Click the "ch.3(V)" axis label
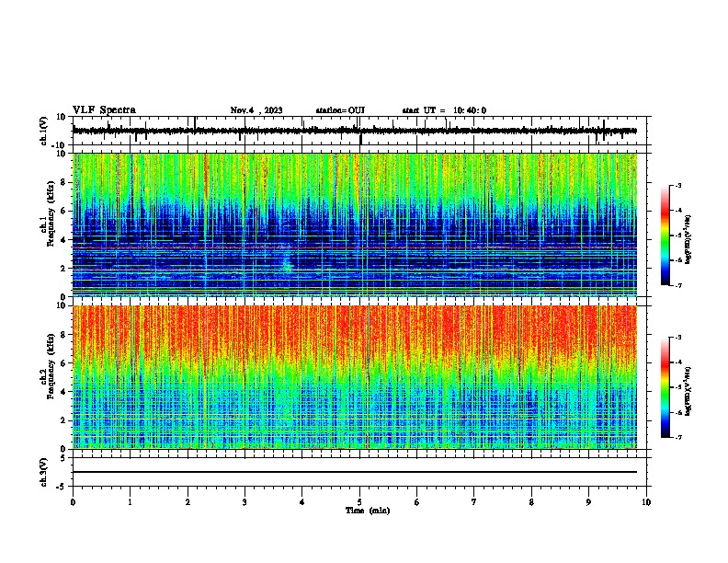The width and height of the screenshot is (728, 563). tap(44, 472)
